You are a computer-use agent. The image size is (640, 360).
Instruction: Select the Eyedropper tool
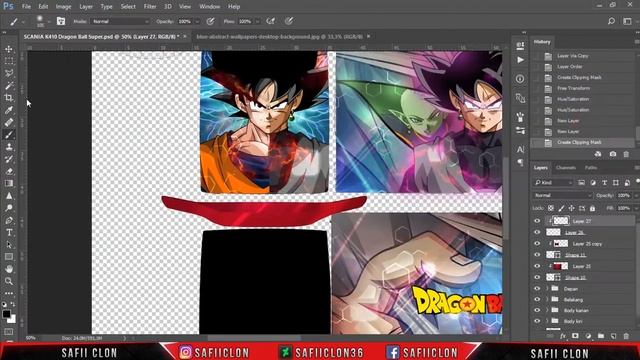9,110
